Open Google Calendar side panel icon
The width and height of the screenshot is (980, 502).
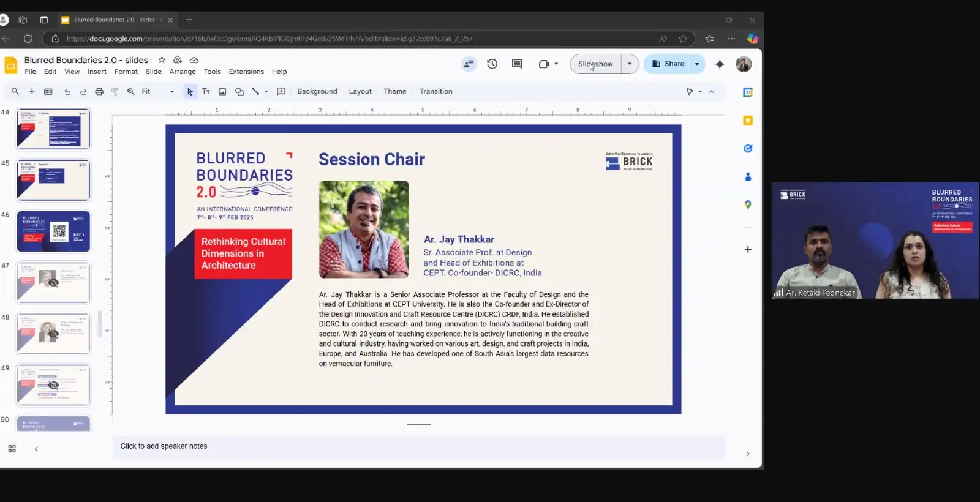point(747,92)
